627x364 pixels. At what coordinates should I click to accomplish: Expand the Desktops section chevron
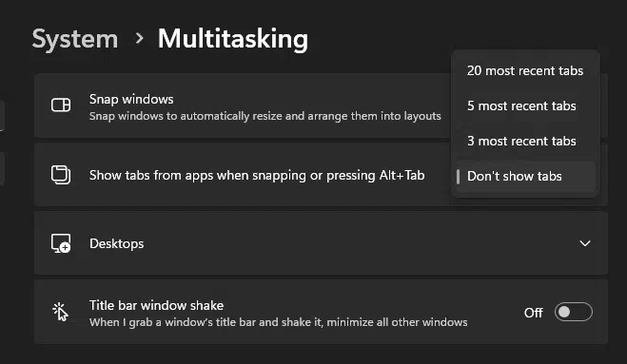click(x=585, y=243)
